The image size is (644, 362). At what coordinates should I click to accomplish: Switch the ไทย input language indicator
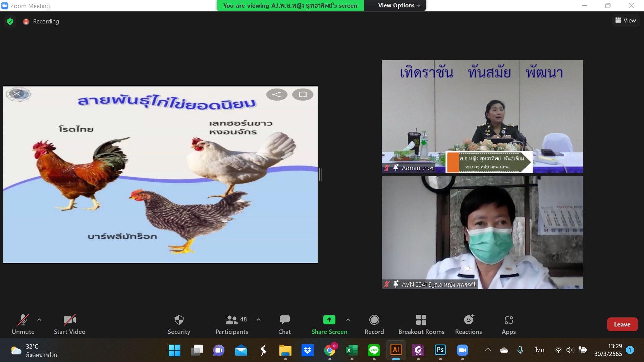(x=539, y=350)
